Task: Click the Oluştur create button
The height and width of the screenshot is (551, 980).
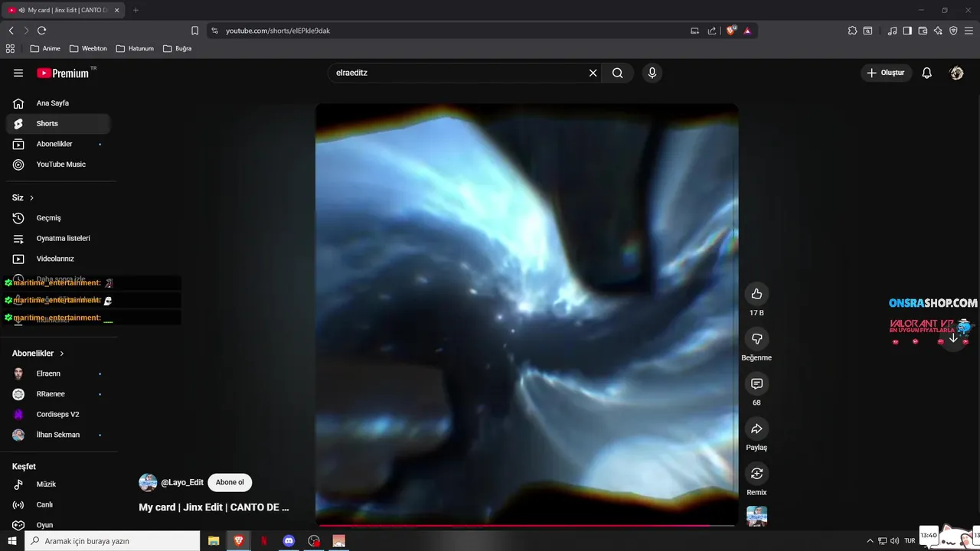Action: (x=886, y=73)
